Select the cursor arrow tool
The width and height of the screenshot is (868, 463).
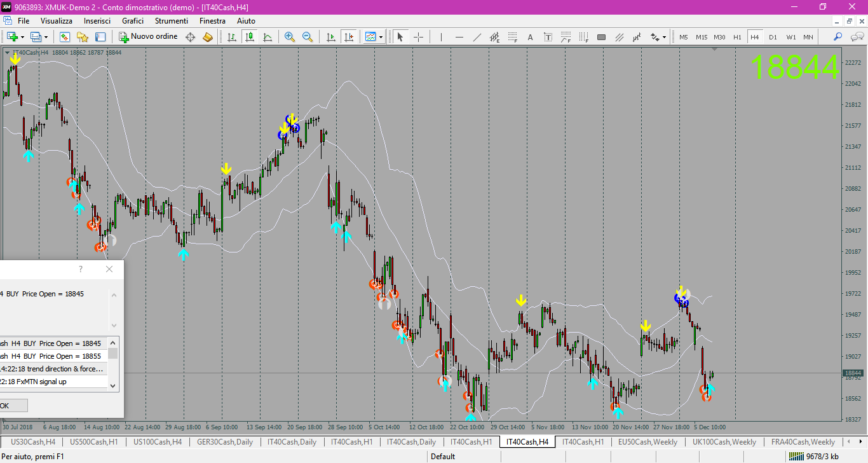(400, 37)
